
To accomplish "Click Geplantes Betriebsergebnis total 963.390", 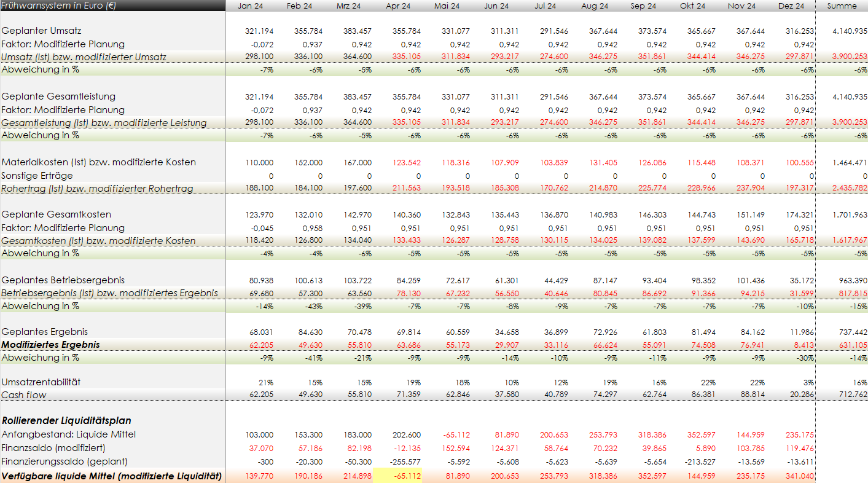I will [850, 280].
